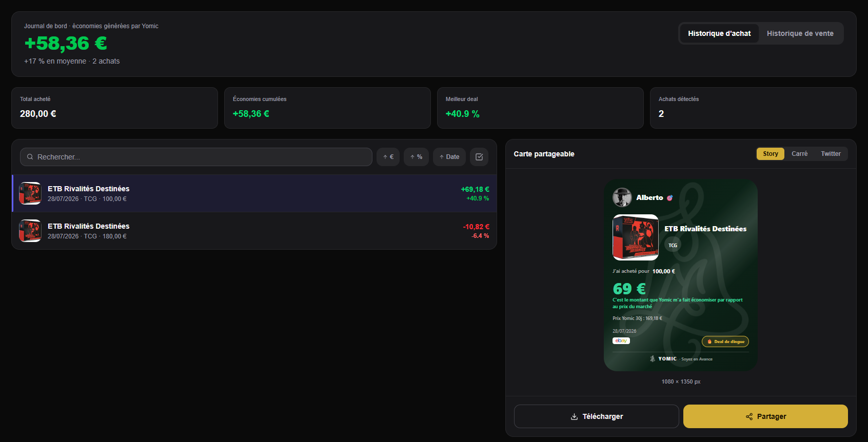Click the Total acheté value 280,00 €
The height and width of the screenshot is (442, 868).
(x=38, y=114)
